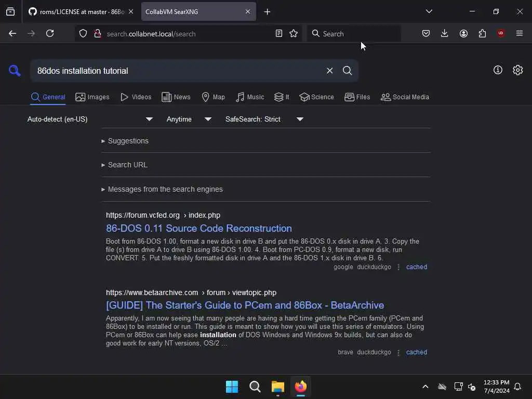The height and width of the screenshot is (399, 532).
Task: Click Firefox icon in taskbar
Action: (301, 387)
